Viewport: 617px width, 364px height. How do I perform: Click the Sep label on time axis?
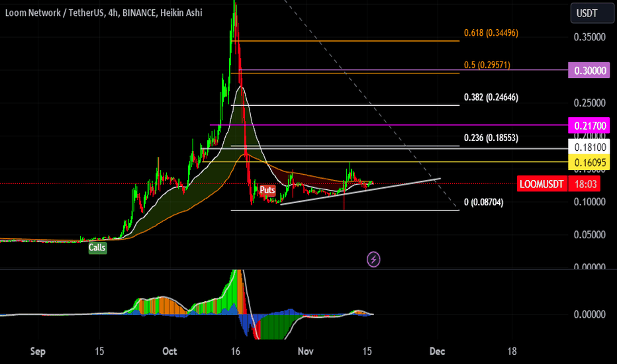click(38, 351)
